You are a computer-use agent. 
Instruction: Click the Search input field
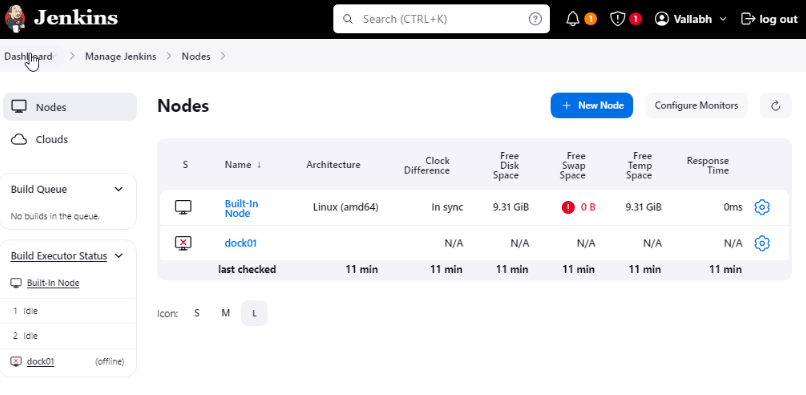[x=441, y=19]
